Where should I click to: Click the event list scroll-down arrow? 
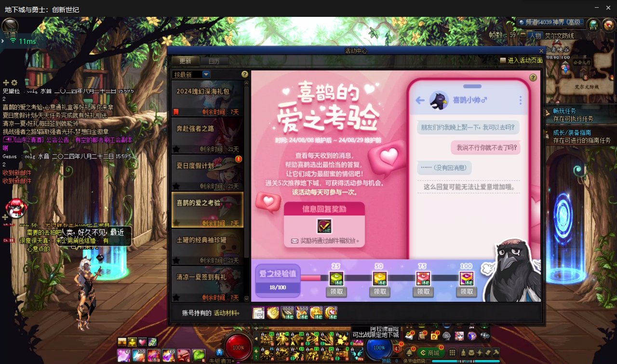point(247,299)
